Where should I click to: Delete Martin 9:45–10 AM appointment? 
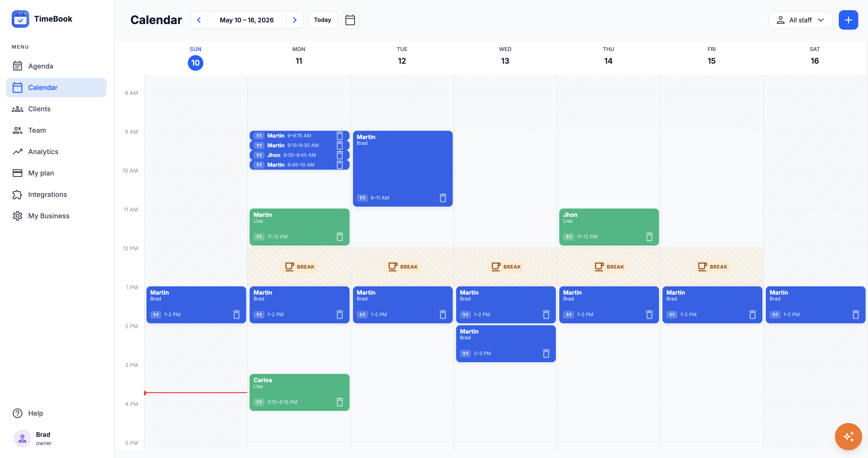click(340, 165)
